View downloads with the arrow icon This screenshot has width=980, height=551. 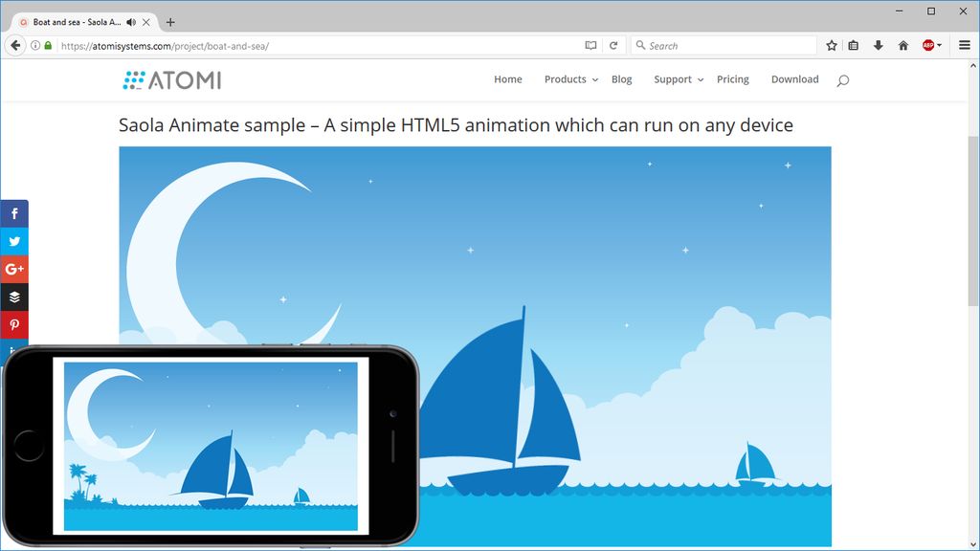point(879,45)
